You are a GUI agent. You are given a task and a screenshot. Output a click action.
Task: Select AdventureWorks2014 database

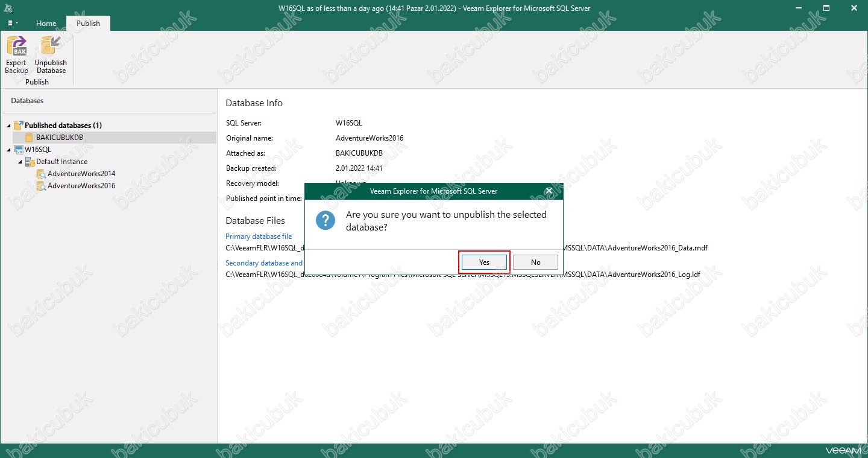pos(81,174)
